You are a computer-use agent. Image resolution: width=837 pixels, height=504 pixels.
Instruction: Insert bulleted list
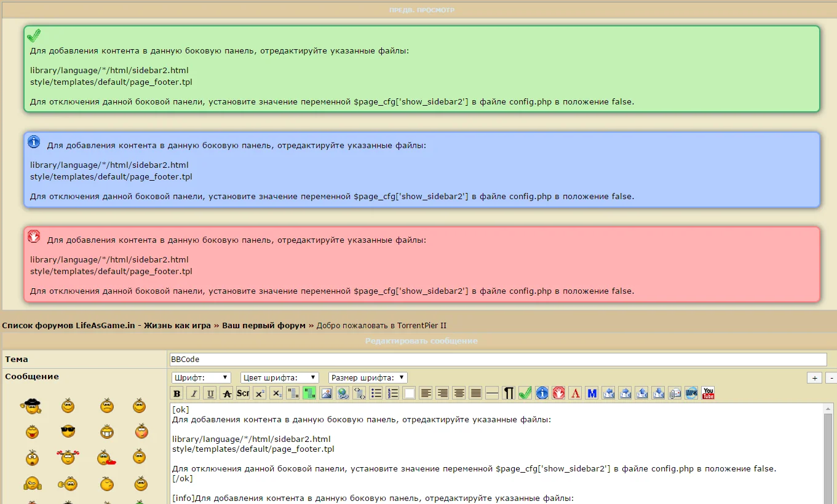click(376, 393)
